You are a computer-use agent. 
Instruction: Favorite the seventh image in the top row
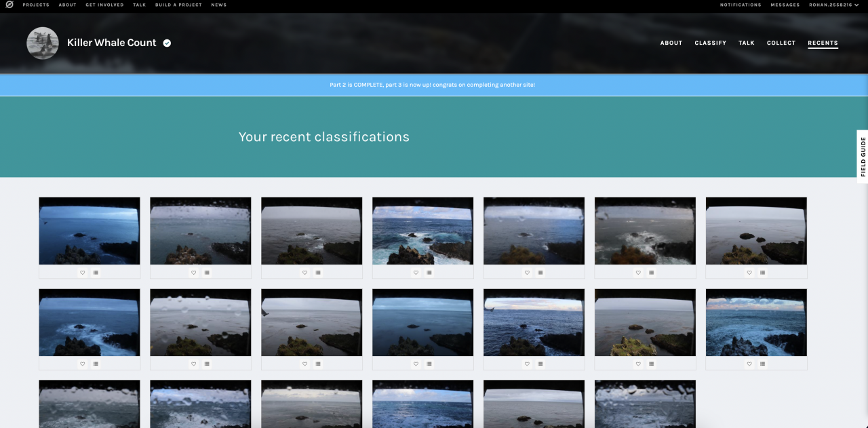click(749, 272)
